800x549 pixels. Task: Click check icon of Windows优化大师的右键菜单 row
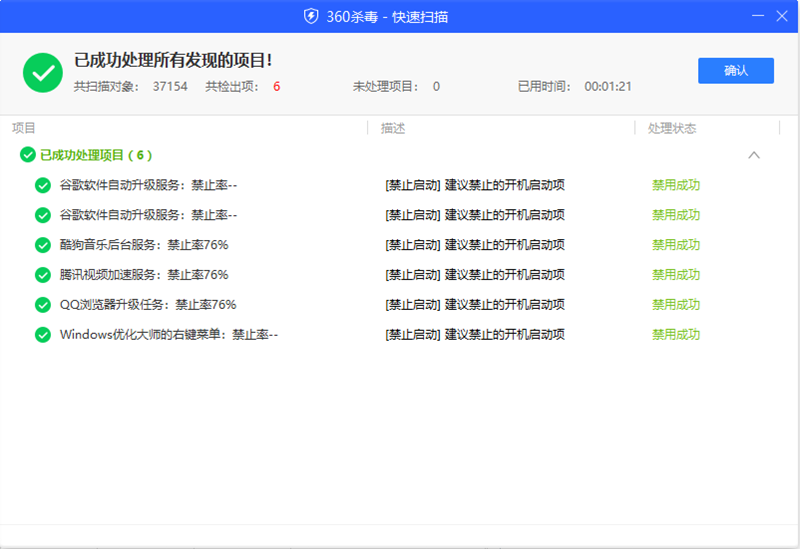(x=43, y=335)
